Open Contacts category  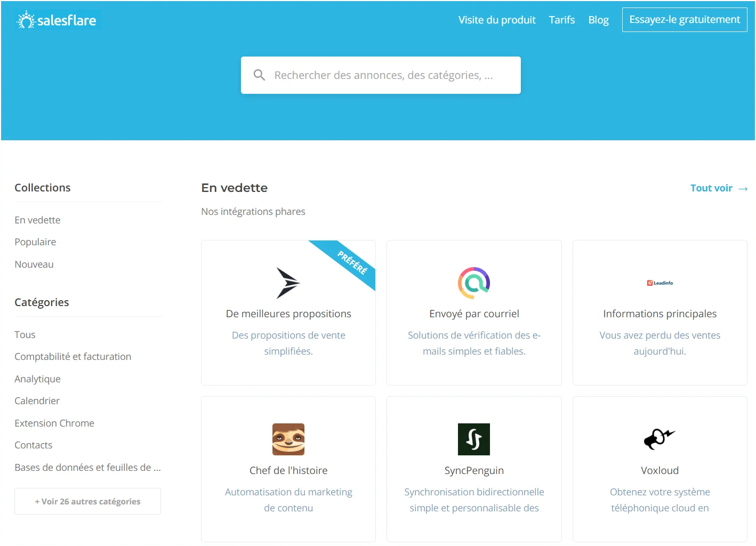click(x=34, y=445)
